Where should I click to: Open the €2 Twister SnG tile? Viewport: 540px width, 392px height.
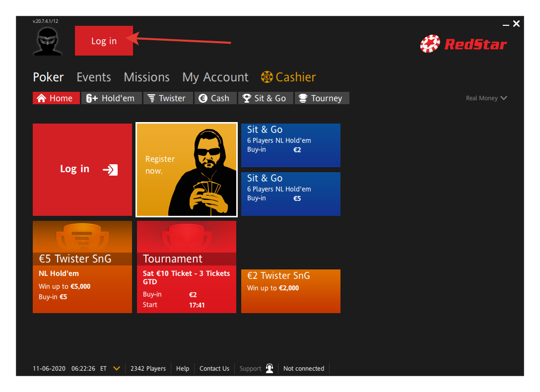coord(290,291)
